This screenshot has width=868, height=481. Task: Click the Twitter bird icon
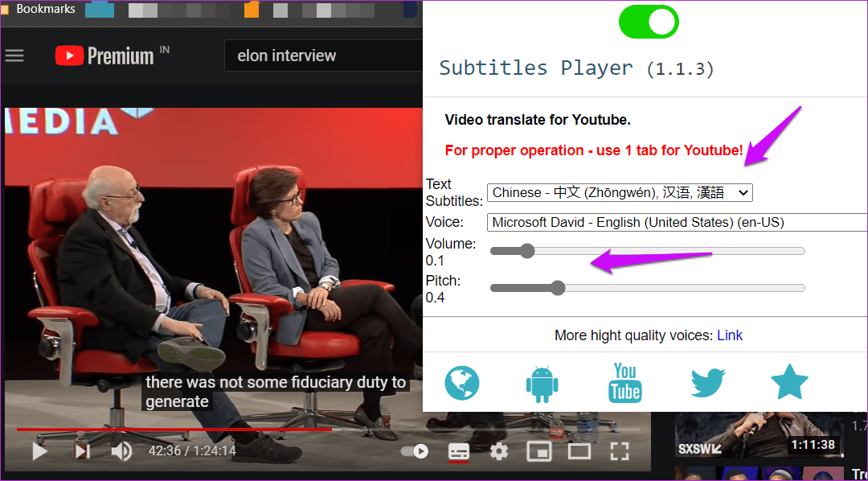pos(708,383)
